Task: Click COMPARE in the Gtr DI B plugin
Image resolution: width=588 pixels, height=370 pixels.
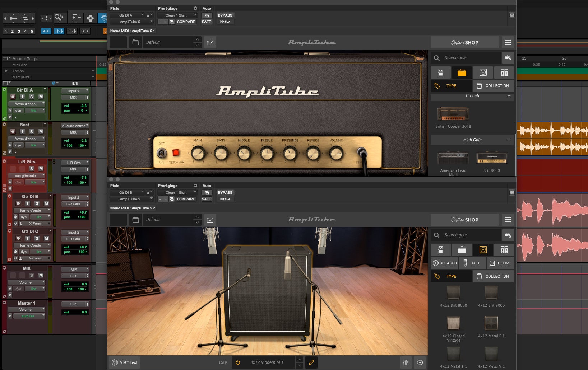Action: click(186, 199)
